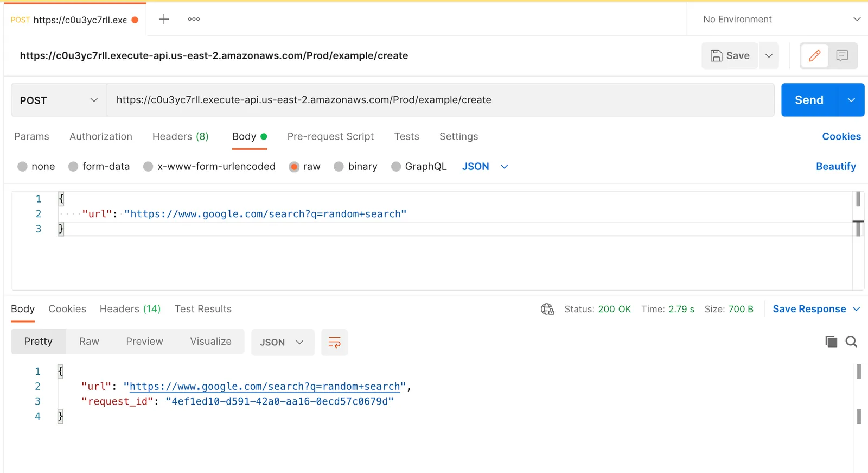Open a new request tab with plus icon

[x=164, y=19]
